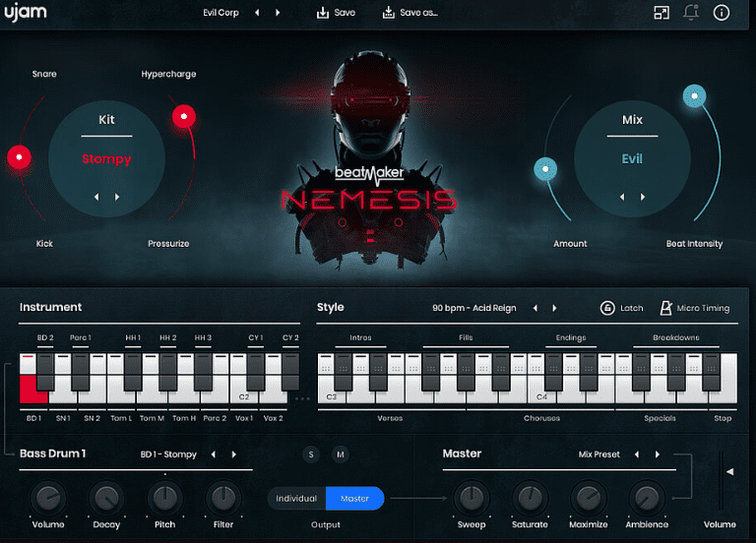The width and height of the screenshot is (756, 543).
Task: Click the Save as... button
Action: tap(410, 13)
